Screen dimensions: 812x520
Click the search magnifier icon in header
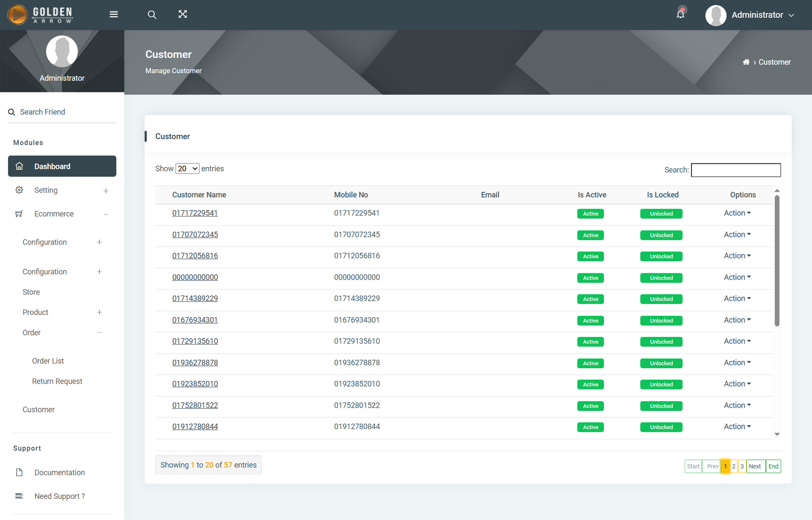152,15
